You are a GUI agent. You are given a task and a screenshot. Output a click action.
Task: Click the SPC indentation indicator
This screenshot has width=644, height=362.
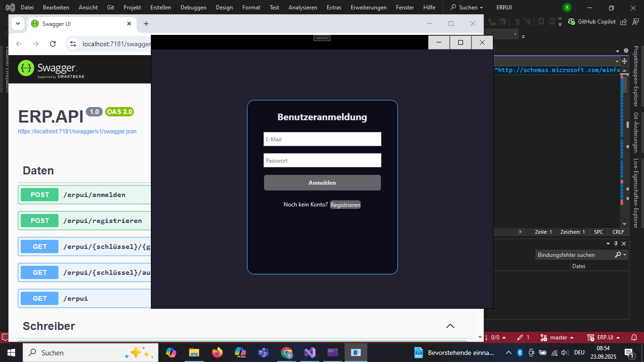tap(598, 231)
